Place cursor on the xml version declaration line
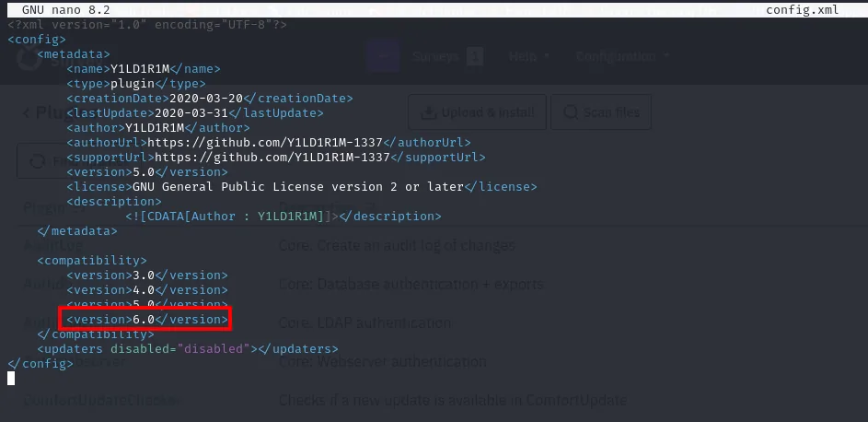 147,25
